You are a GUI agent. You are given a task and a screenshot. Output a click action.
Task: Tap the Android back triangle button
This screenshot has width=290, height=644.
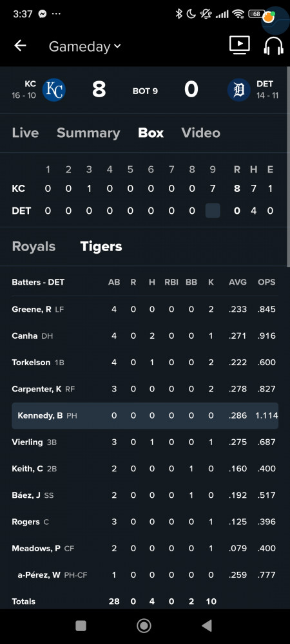[207, 625]
